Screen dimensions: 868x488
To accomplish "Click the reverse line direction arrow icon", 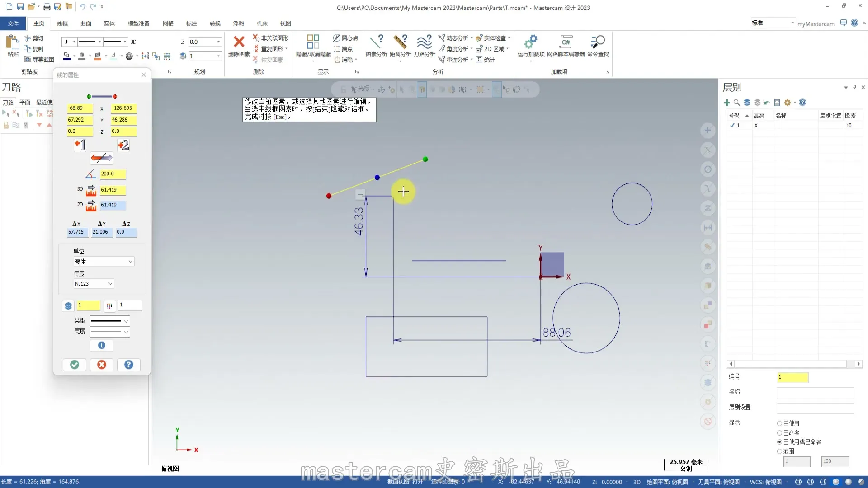I will pyautogui.click(x=101, y=158).
